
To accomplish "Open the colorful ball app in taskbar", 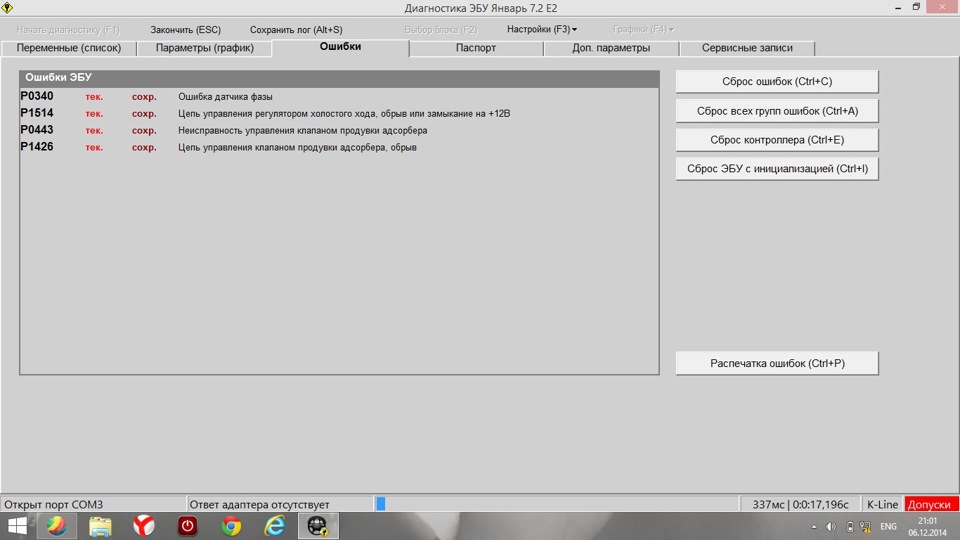I will [x=56, y=526].
